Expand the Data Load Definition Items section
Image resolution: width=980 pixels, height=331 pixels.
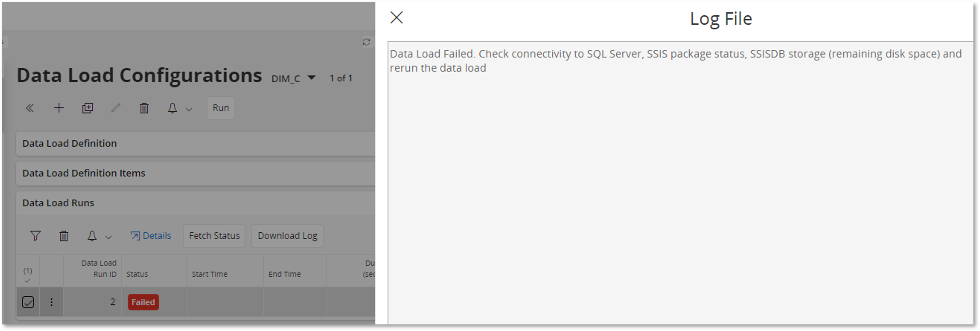click(196, 173)
